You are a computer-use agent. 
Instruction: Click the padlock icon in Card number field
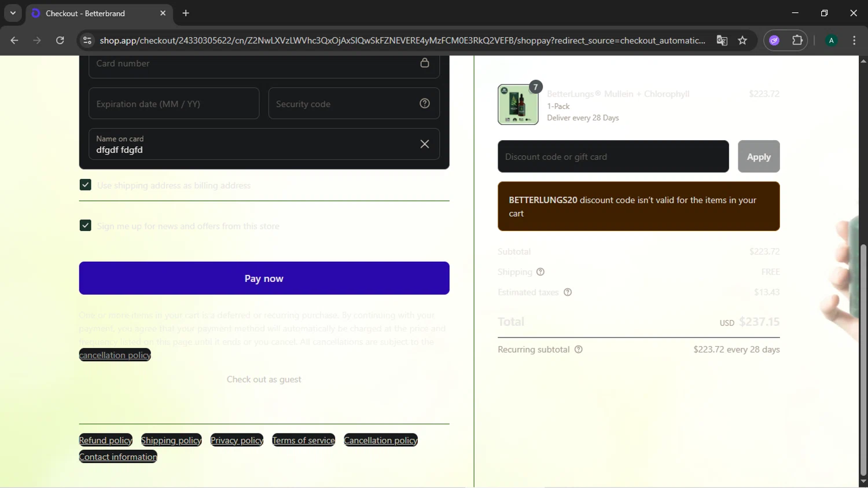(x=425, y=63)
